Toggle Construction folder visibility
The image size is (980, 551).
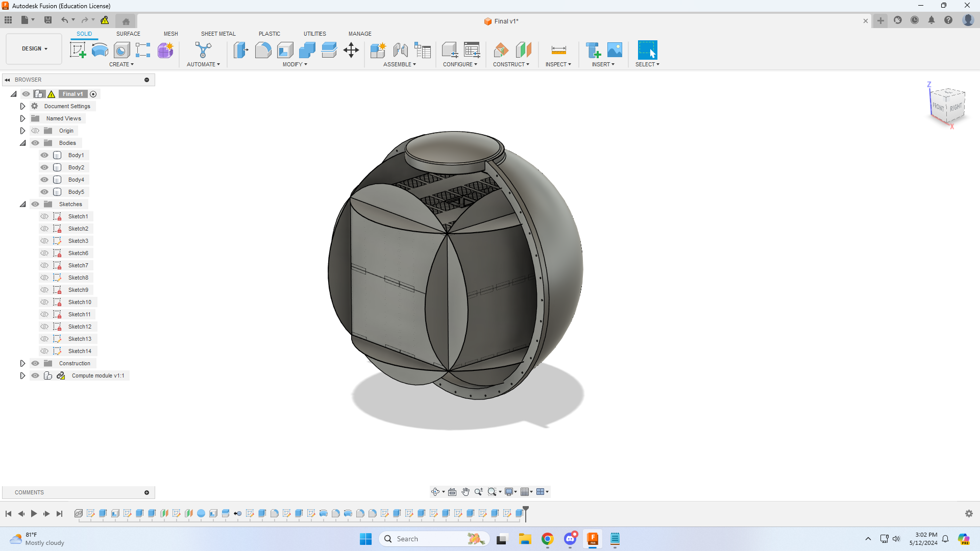point(35,363)
